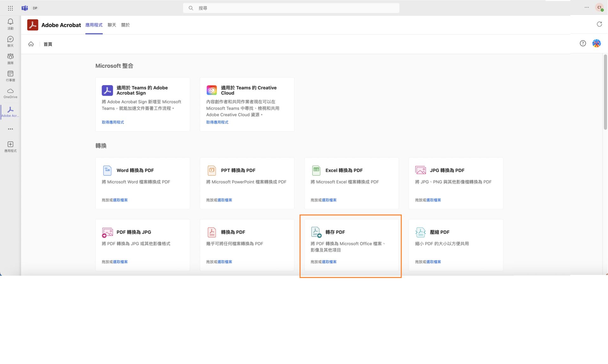Click the PDF 轉換為 JPG title
The image size is (608, 364).
click(134, 232)
